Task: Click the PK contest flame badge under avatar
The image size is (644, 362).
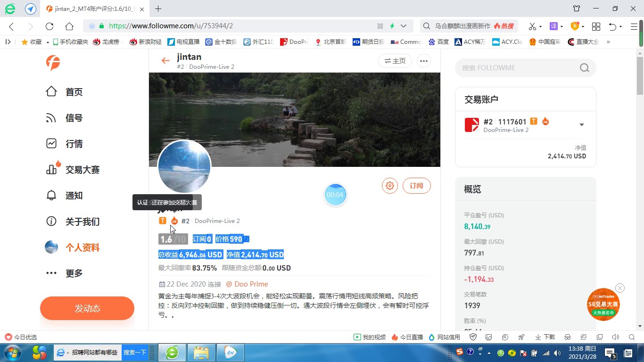Action: pyautogui.click(x=174, y=221)
